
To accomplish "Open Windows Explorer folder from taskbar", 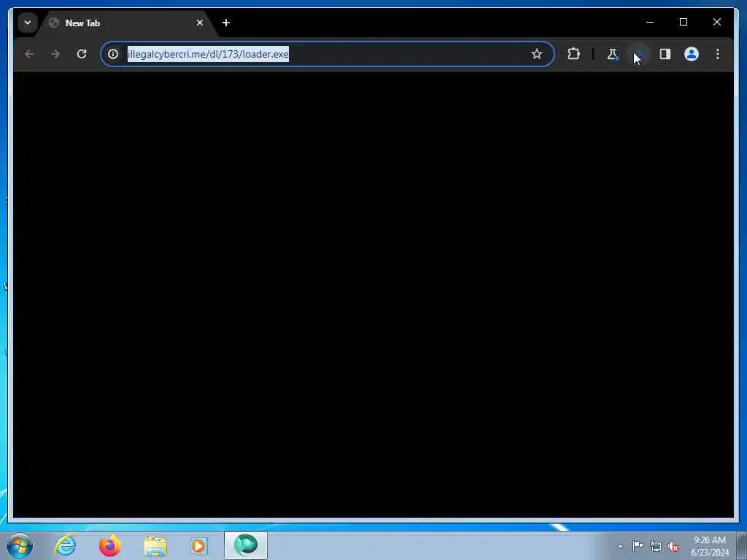I will click(155, 545).
